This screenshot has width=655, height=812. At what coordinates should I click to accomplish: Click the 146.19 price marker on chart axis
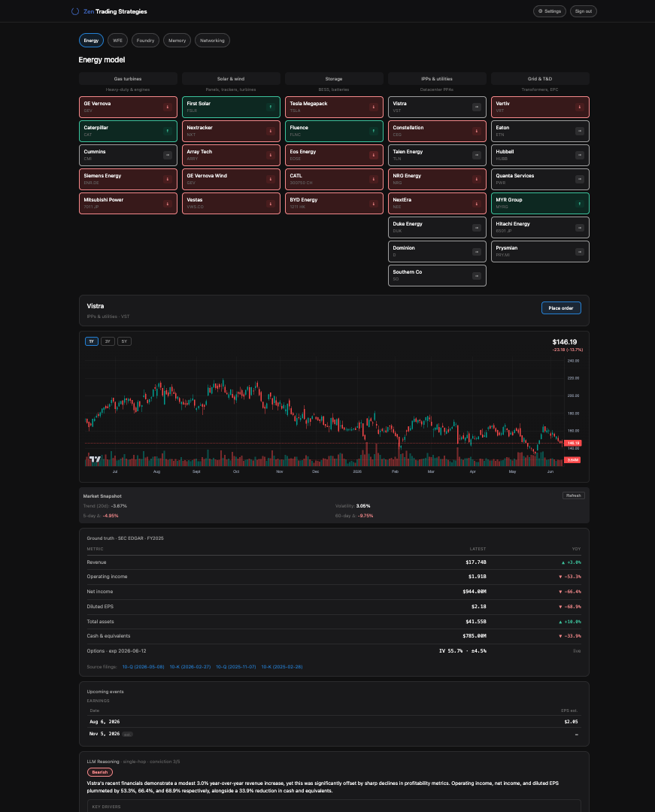(x=573, y=443)
